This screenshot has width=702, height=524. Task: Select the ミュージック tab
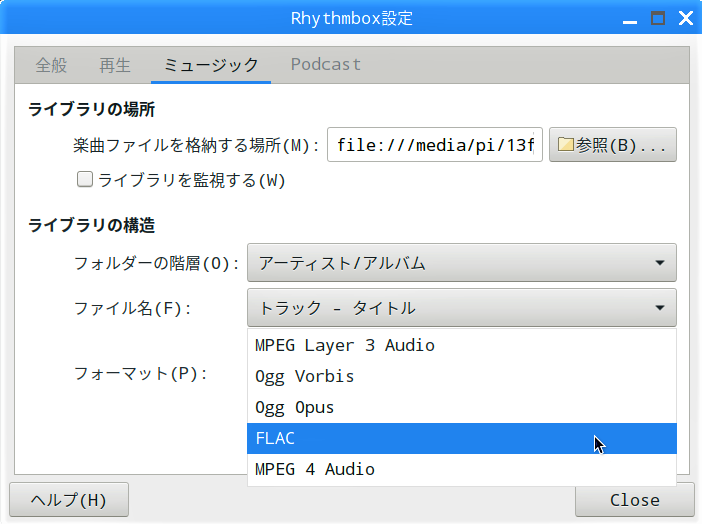coord(211,65)
